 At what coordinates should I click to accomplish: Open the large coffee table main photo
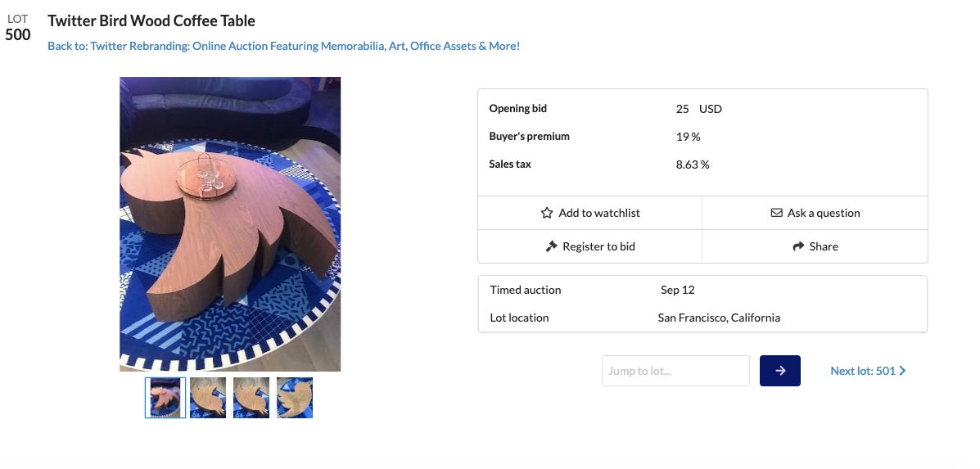point(230,223)
